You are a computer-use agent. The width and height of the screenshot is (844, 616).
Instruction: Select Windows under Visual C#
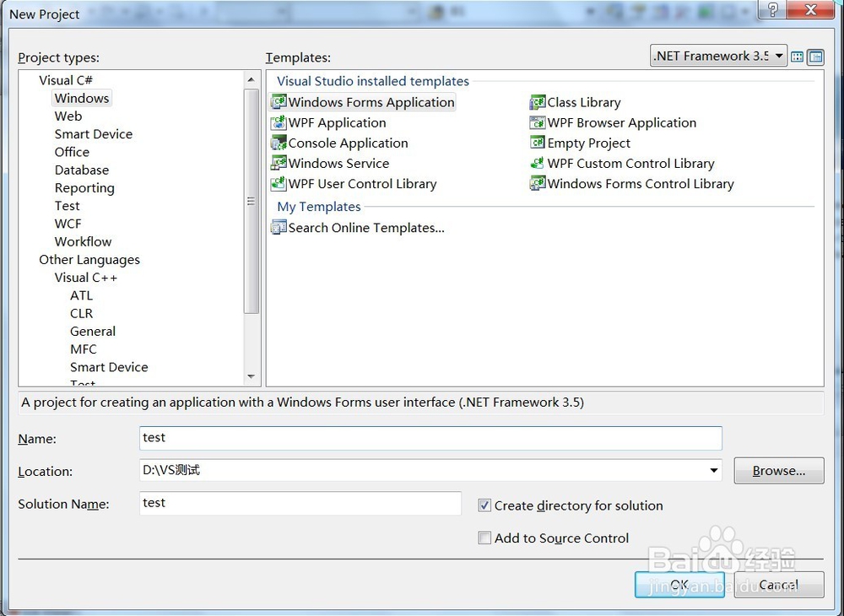point(82,98)
